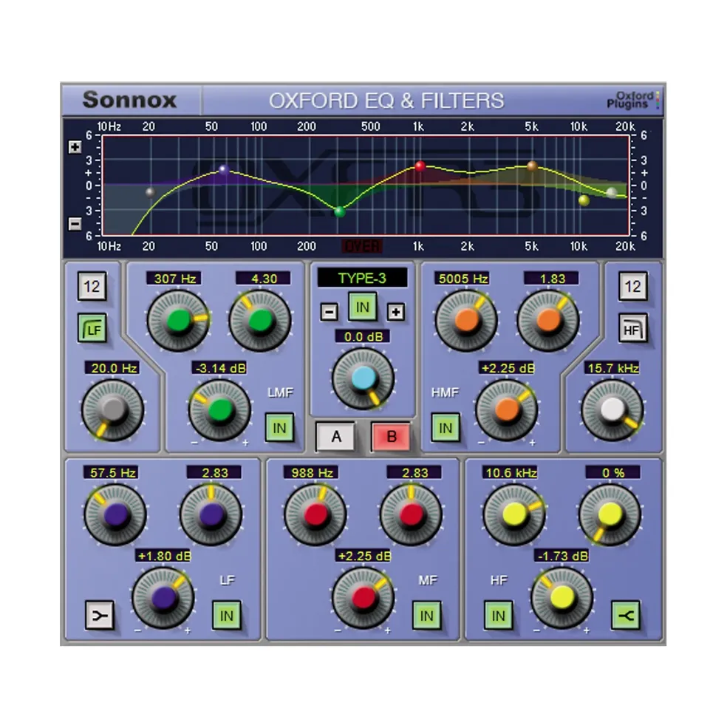Click the green LMF frequency knob
The height and width of the screenshot is (728, 727).
178,320
